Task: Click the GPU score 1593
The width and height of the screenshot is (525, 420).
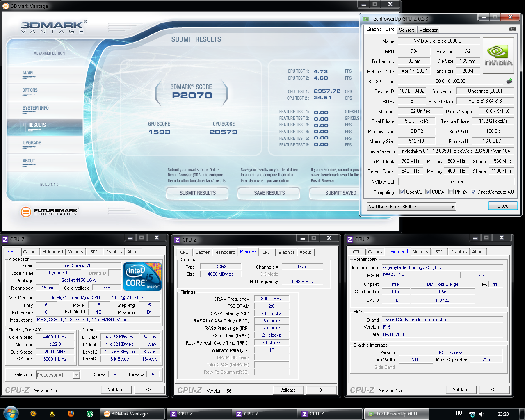Action: click(159, 132)
